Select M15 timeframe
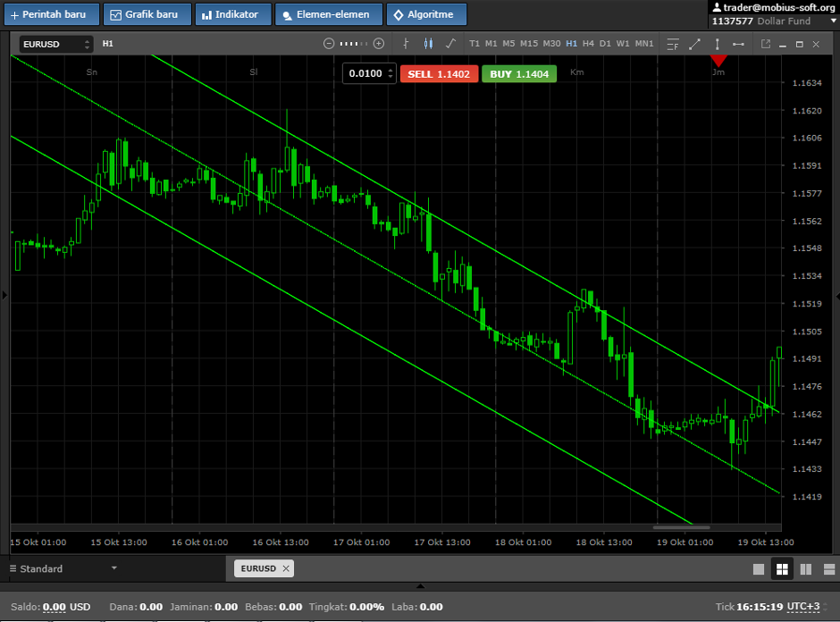840x622 pixels. click(529, 44)
